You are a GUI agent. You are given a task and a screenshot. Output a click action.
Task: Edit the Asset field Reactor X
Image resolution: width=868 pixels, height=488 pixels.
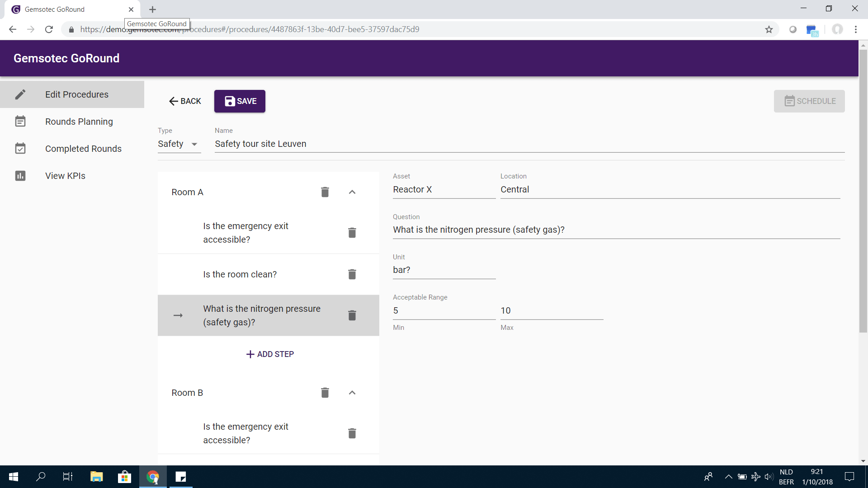click(x=444, y=190)
